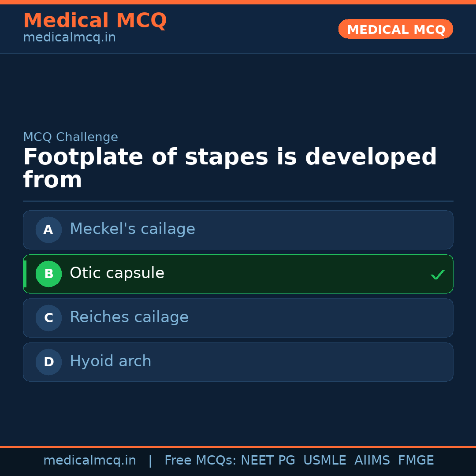Choose answer option C Reiches cailage
The width and height of the screenshot is (476, 476).
click(x=238, y=318)
